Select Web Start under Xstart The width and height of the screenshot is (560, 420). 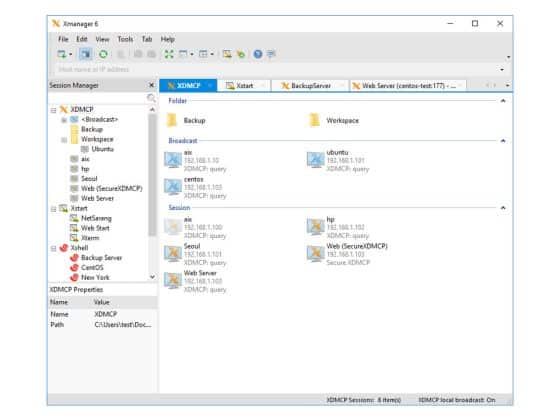pos(95,228)
